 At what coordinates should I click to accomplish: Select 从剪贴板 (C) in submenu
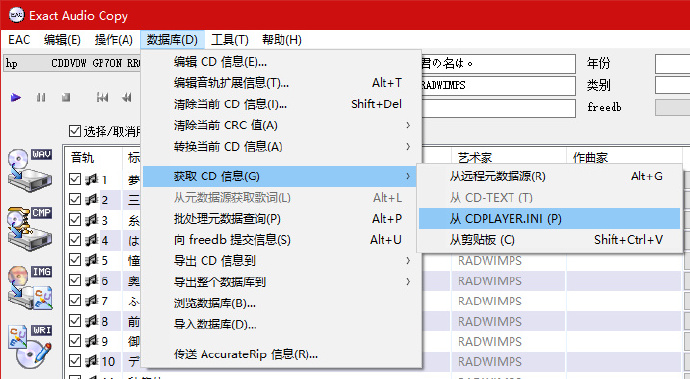coord(549,240)
